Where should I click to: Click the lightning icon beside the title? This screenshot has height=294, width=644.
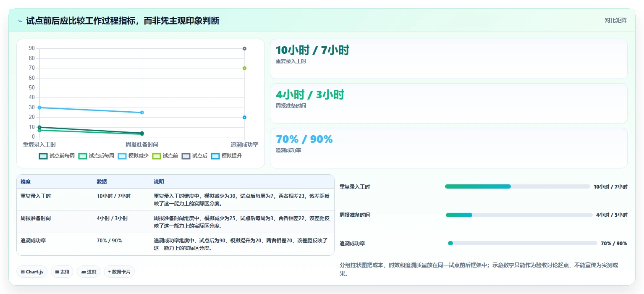point(20,21)
